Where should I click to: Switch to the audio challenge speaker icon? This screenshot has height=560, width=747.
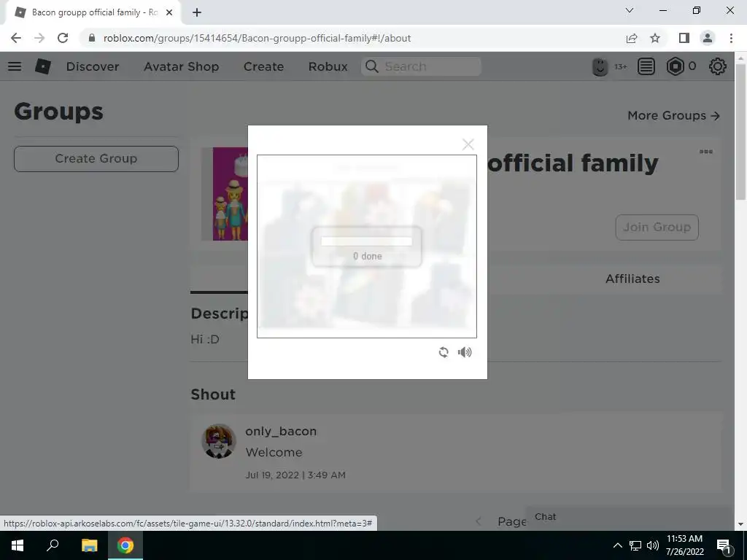465,352
